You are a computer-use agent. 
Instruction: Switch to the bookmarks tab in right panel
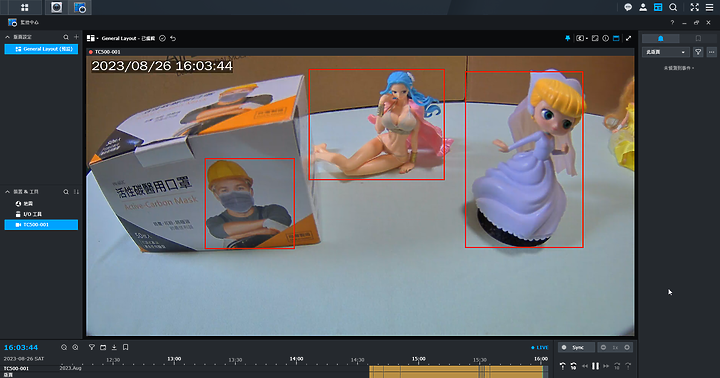pyautogui.click(x=698, y=39)
